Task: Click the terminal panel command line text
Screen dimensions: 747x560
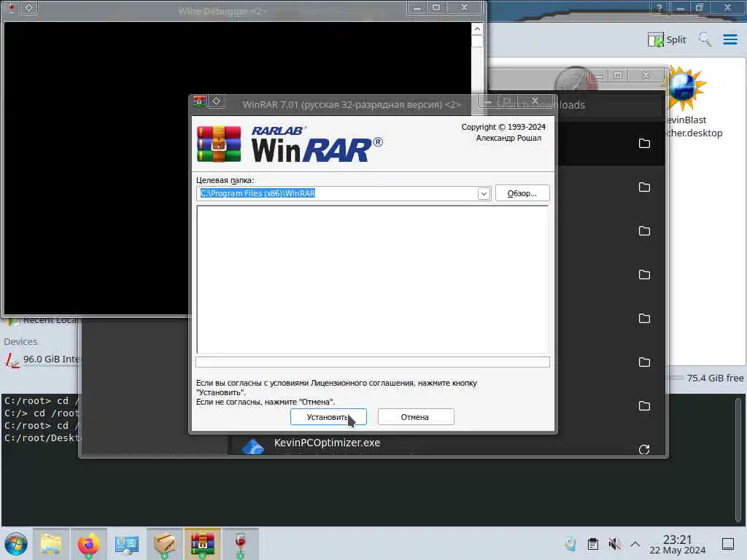Action: (43, 419)
